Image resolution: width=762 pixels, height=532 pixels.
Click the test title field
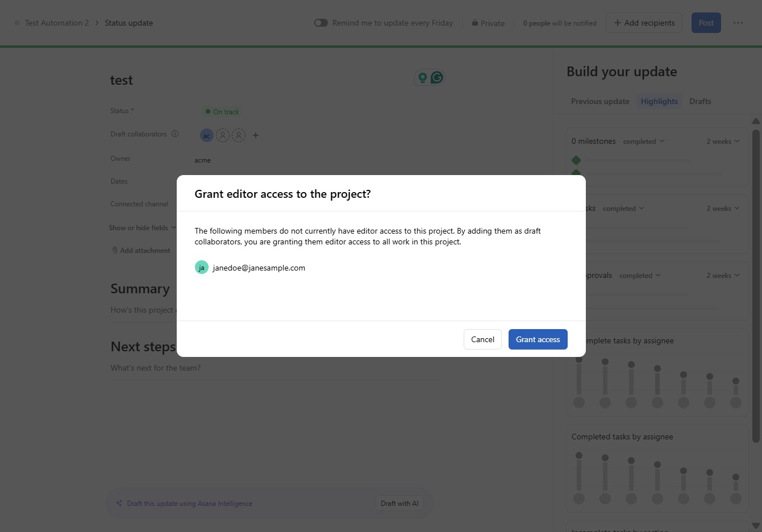(x=122, y=80)
